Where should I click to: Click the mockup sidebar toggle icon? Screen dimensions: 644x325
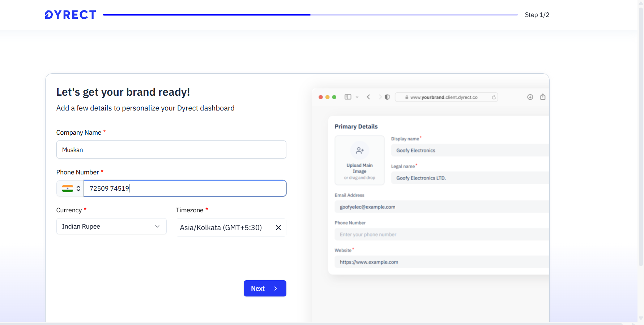[x=348, y=97]
